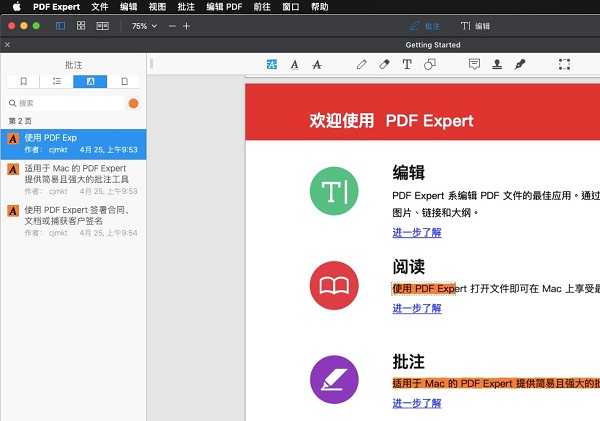
Task: Click the 编辑 section heading
Action: pyautogui.click(x=408, y=172)
